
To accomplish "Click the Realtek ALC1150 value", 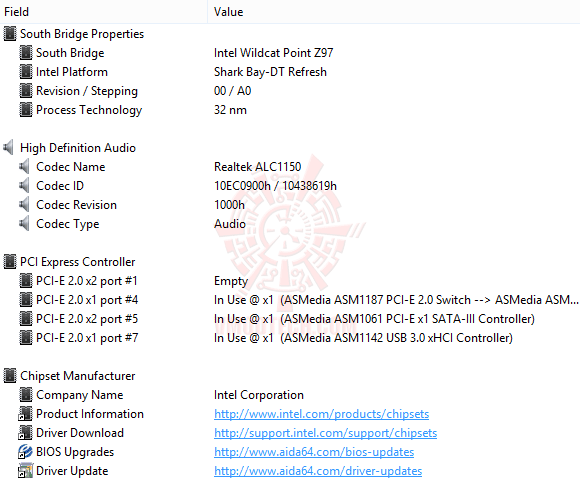I will [257, 167].
